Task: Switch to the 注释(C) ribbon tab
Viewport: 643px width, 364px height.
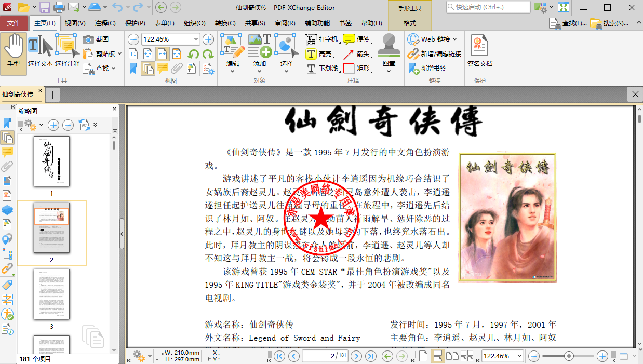Action: tap(105, 23)
